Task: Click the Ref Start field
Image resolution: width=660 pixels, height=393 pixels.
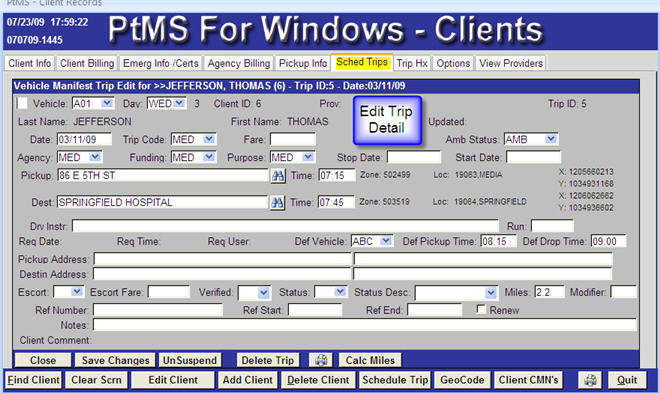Action: pos(315,310)
